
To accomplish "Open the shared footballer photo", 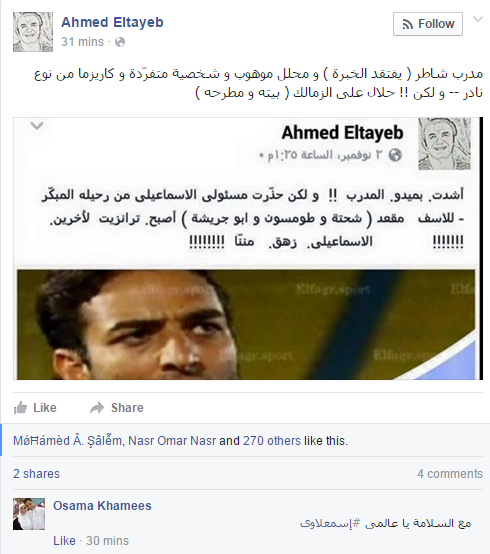I will tap(246, 324).
